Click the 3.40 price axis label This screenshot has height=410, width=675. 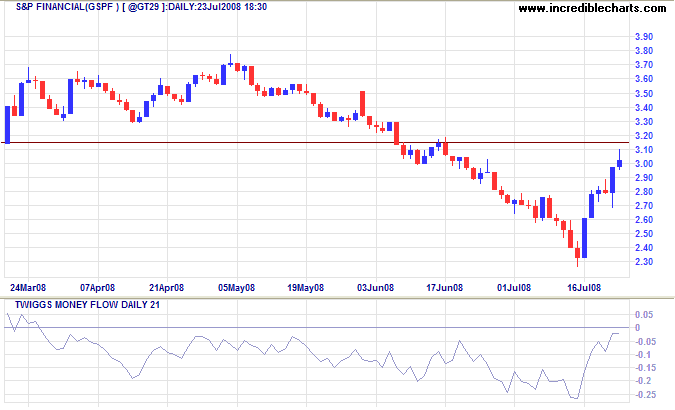644,108
